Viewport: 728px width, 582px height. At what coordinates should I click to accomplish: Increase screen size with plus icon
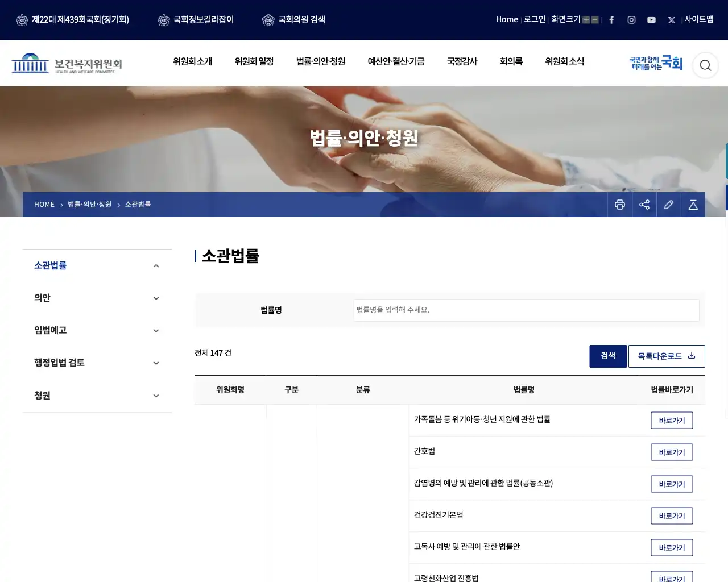coord(586,20)
